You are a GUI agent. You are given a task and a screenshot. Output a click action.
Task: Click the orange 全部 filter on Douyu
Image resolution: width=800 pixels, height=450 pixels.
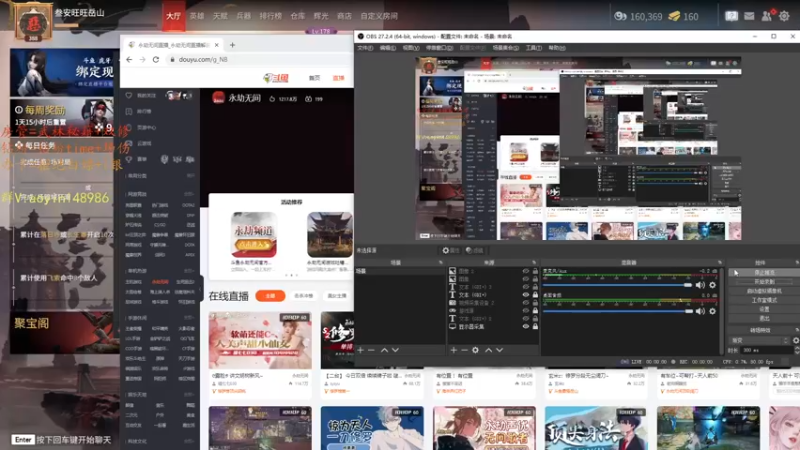click(x=270, y=296)
